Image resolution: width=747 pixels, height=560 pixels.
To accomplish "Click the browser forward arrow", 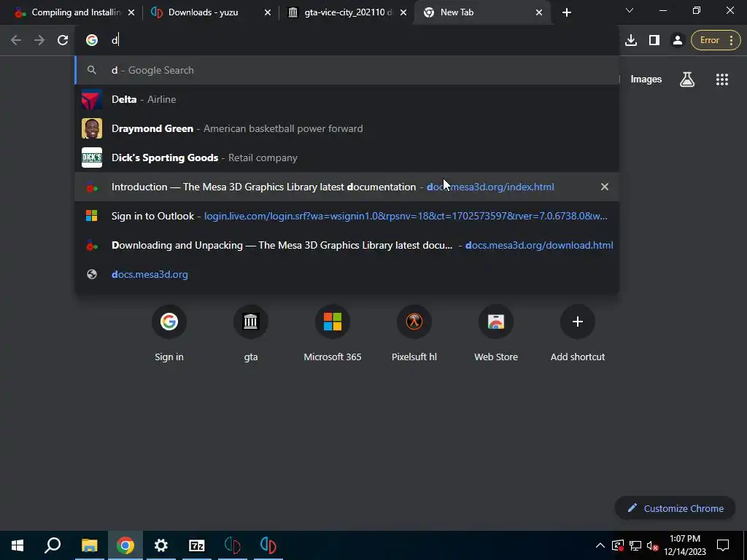I will pyautogui.click(x=39, y=40).
